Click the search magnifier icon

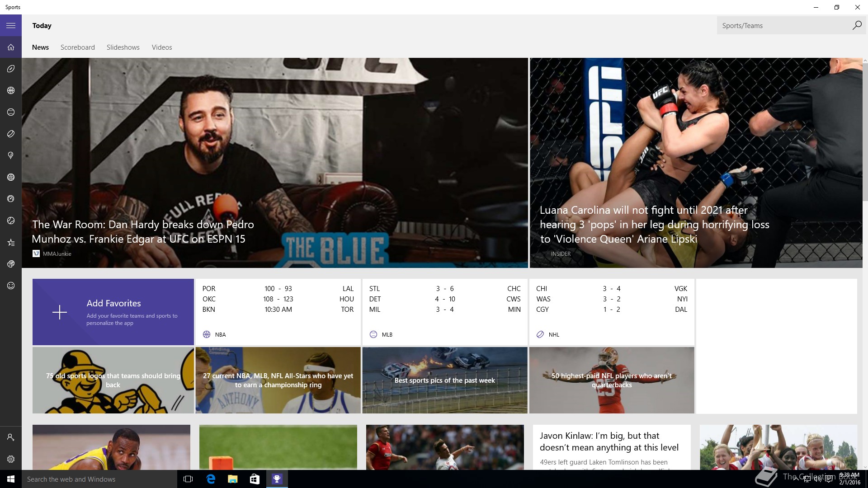857,25
